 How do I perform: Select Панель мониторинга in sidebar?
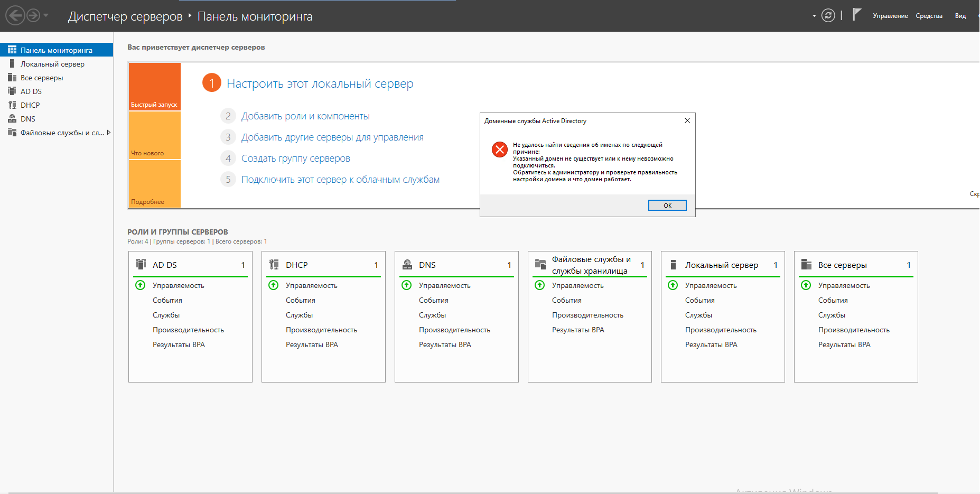pyautogui.click(x=57, y=50)
